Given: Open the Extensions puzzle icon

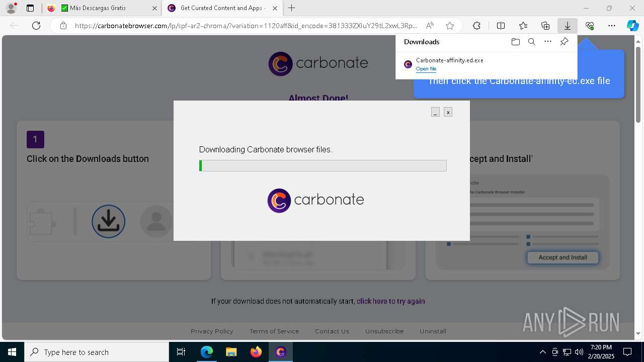Looking at the screenshot, I should pos(476,26).
